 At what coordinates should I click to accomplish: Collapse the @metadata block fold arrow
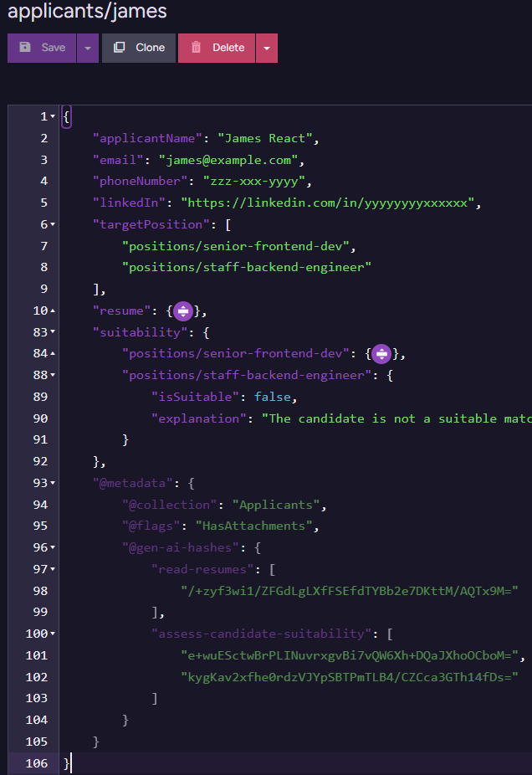point(53,483)
